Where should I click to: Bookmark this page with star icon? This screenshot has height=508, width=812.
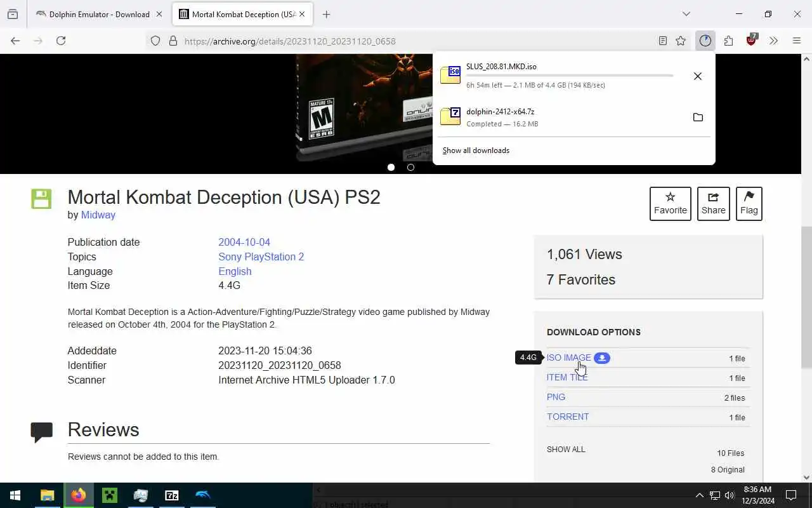[681, 41]
